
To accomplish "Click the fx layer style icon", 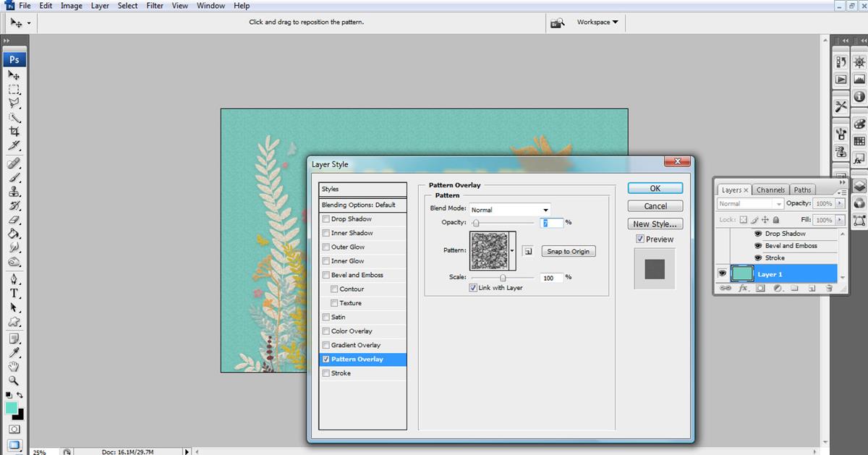I will click(743, 288).
